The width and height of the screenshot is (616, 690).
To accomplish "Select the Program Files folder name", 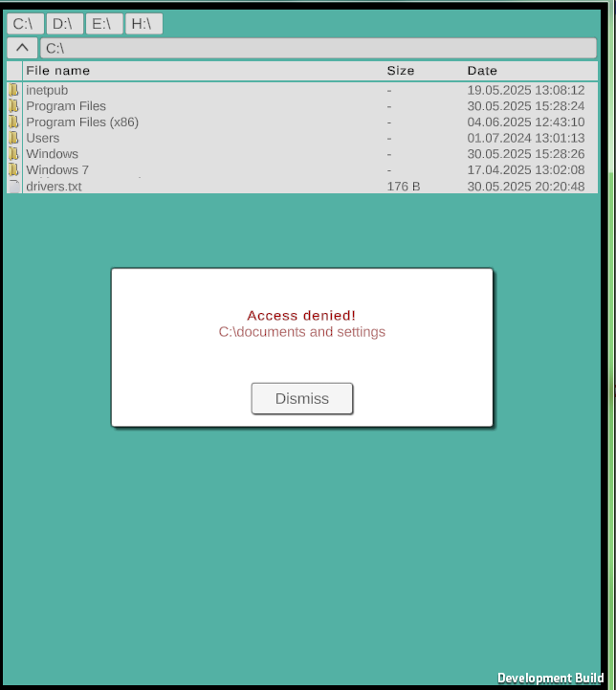I will pos(66,106).
